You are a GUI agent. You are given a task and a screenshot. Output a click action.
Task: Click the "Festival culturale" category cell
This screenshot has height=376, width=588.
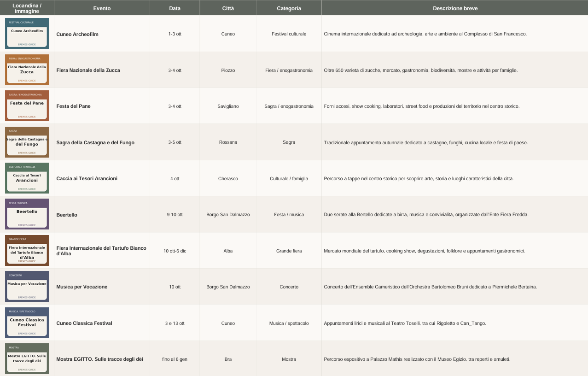pyautogui.click(x=289, y=34)
